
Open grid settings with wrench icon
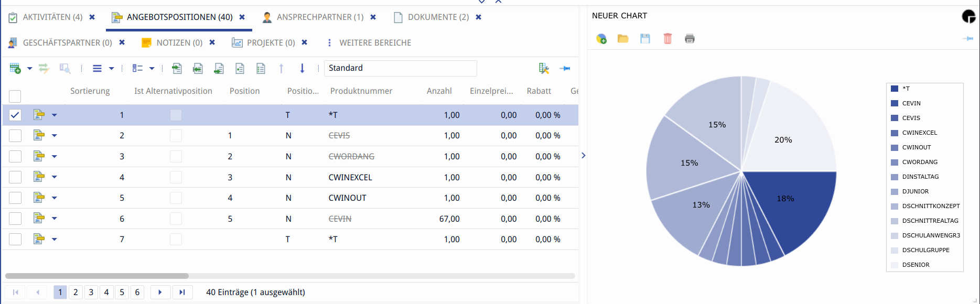pyautogui.click(x=544, y=68)
